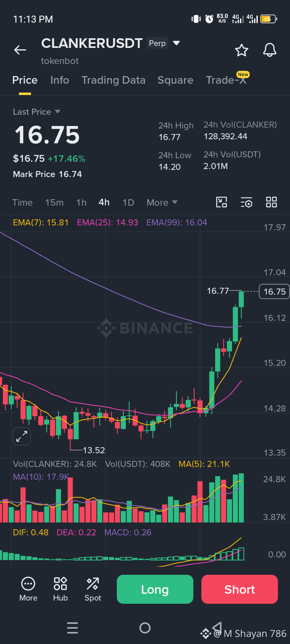Tap the tokenbot subtitle under the symbol
This screenshot has height=644, width=290.
pos(60,61)
